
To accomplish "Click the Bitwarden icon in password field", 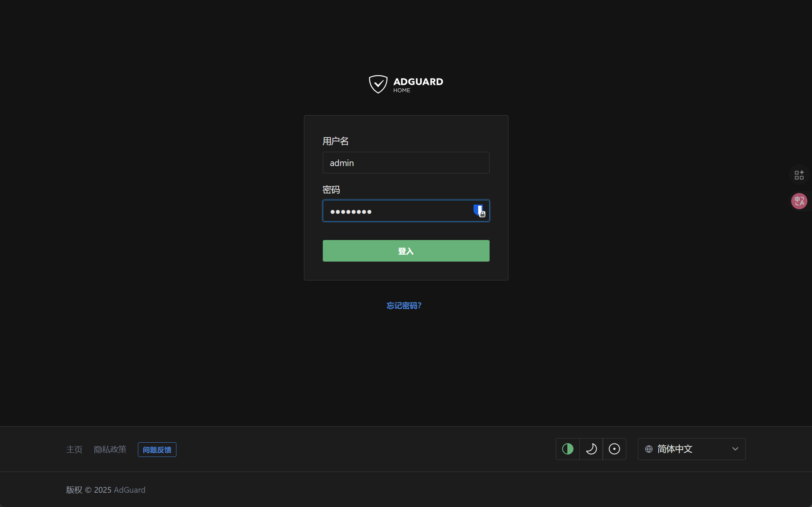I will [479, 211].
